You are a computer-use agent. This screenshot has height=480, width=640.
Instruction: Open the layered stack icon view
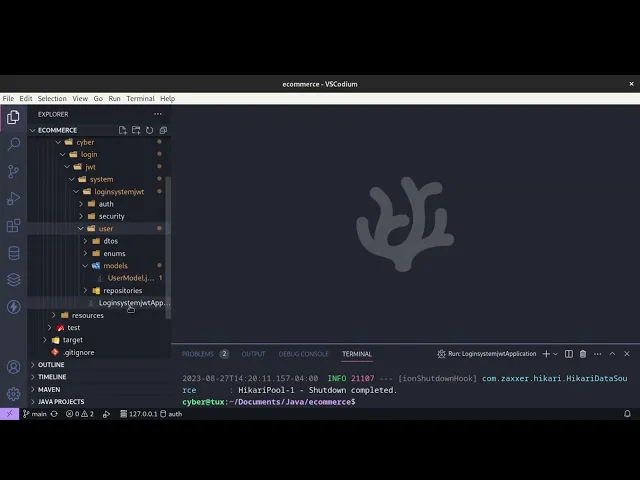[x=13, y=280]
